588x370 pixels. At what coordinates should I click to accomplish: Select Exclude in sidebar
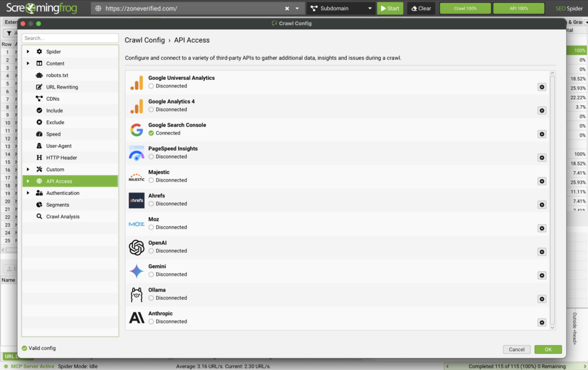pos(69,122)
